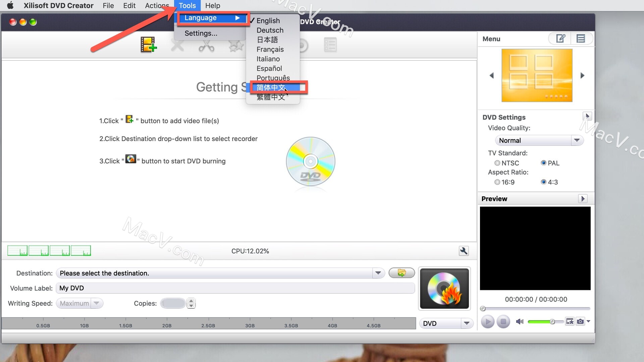Click the snapshot camera icon in preview
The height and width of the screenshot is (362, 644).
[x=580, y=322]
